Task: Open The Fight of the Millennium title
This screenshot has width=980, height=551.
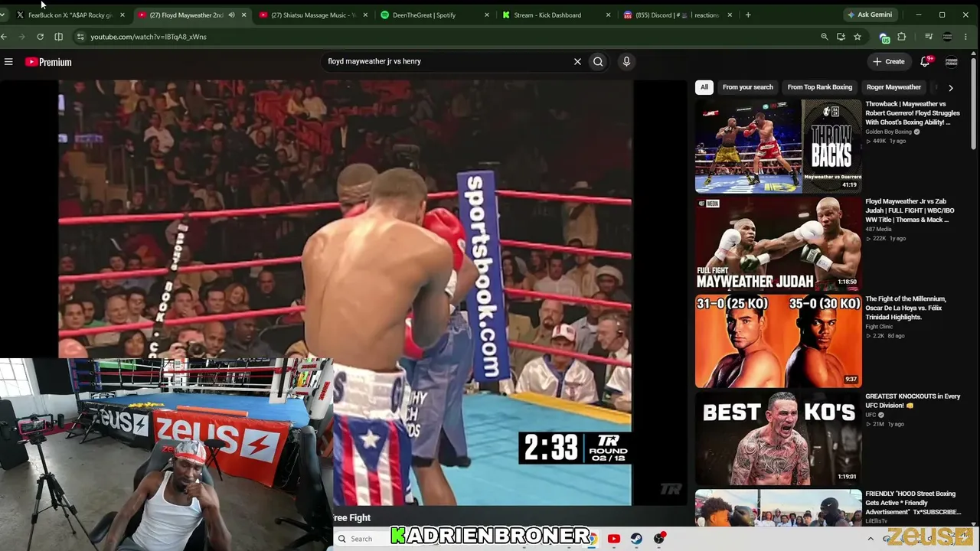Action: click(x=906, y=308)
